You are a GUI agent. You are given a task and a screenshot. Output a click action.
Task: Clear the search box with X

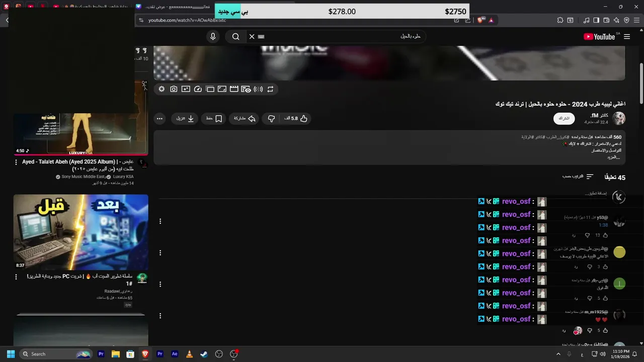(252, 36)
